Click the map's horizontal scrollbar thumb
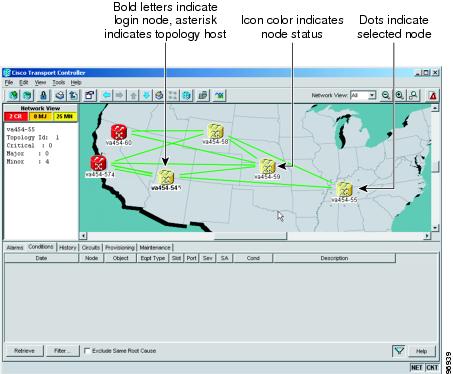The height and width of the screenshot is (374, 453). [250, 236]
